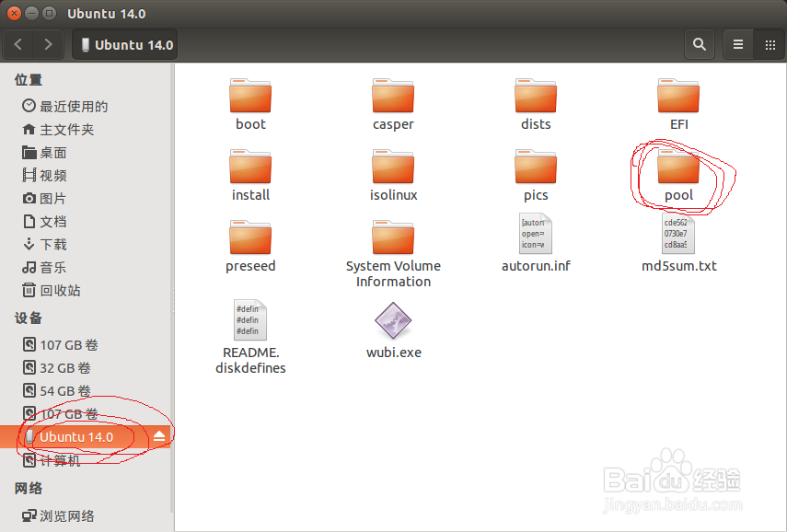Screen dimensions: 787x532
Task: Go back to previous location
Action: click(x=18, y=45)
